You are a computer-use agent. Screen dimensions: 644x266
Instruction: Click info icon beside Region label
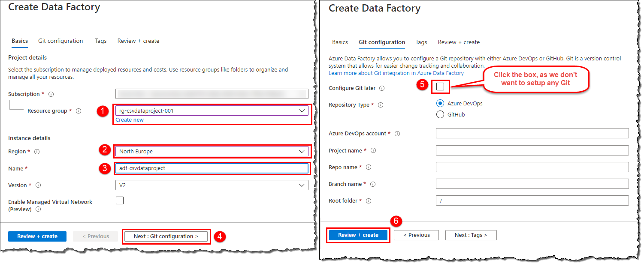(x=37, y=152)
